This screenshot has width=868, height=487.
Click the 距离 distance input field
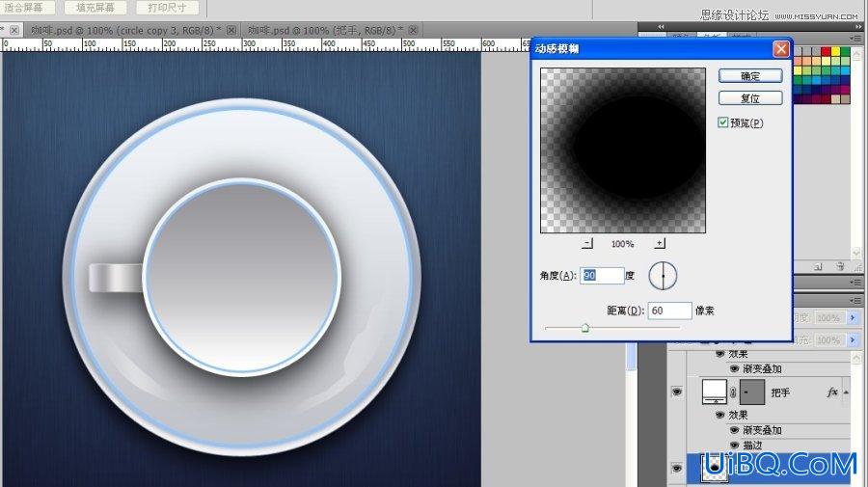point(670,311)
